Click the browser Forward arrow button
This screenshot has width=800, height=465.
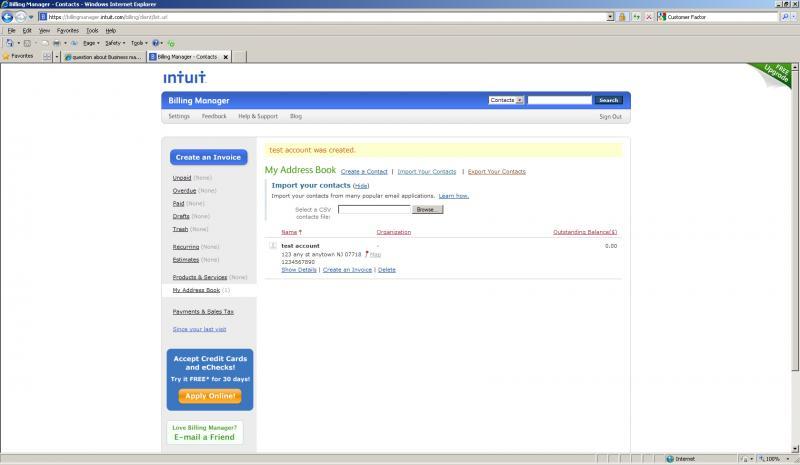20,17
